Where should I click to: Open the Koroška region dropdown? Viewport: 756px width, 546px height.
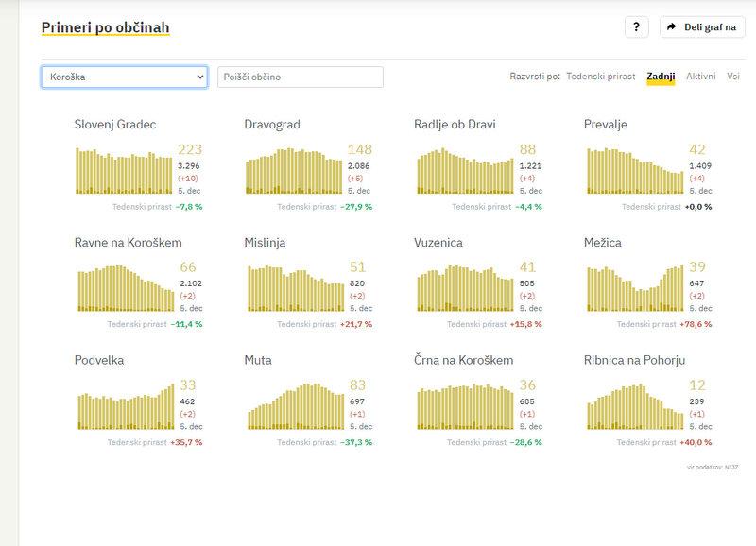coord(124,77)
